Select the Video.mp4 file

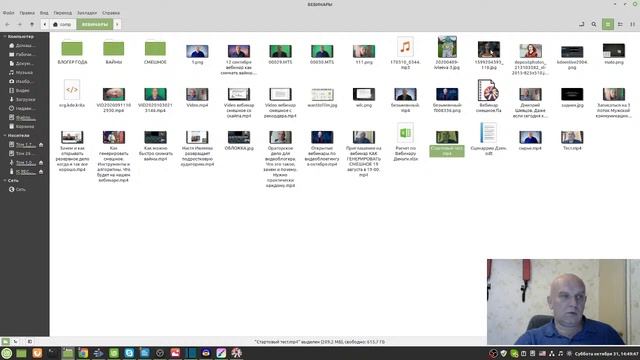pyautogui.click(x=197, y=94)
